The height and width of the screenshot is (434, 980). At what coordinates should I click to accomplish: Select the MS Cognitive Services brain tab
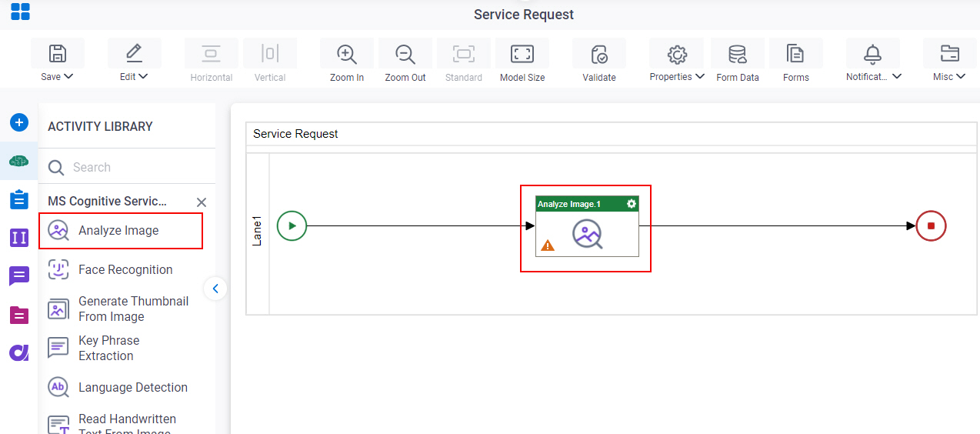19,161
